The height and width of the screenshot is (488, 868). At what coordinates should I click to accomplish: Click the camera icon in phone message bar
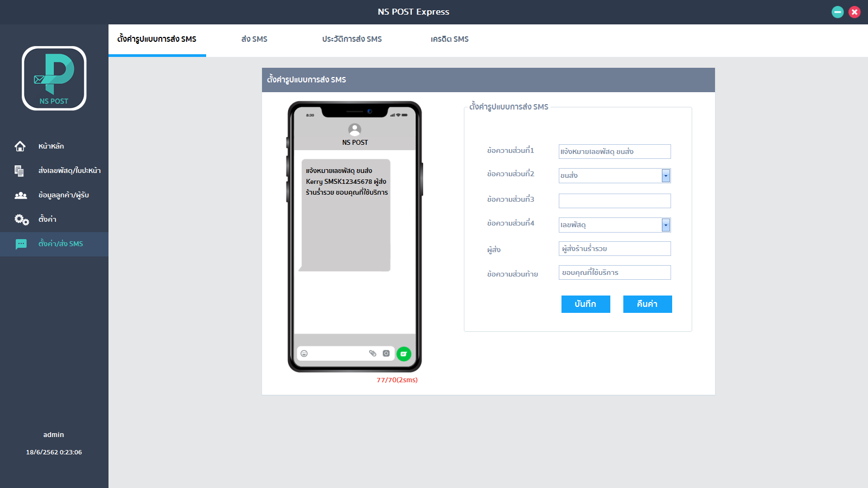386,354
